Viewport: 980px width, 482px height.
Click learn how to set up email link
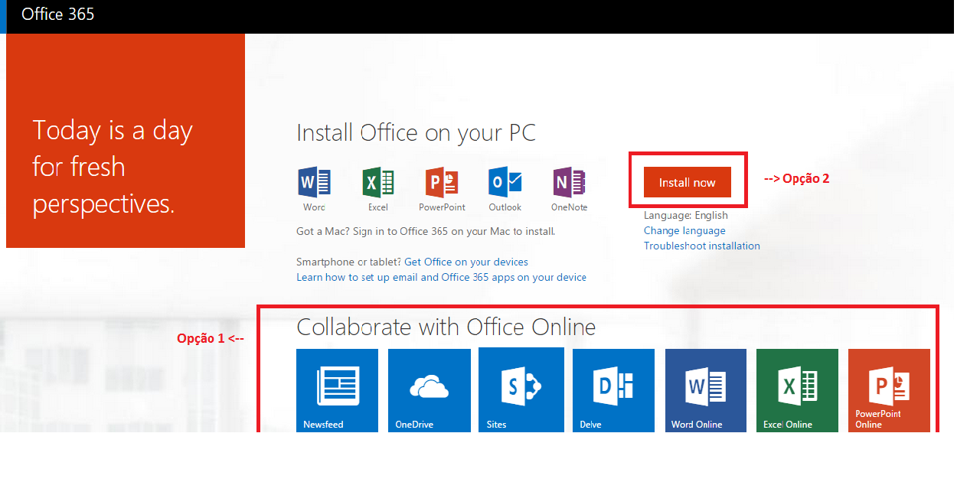[440, 277]
